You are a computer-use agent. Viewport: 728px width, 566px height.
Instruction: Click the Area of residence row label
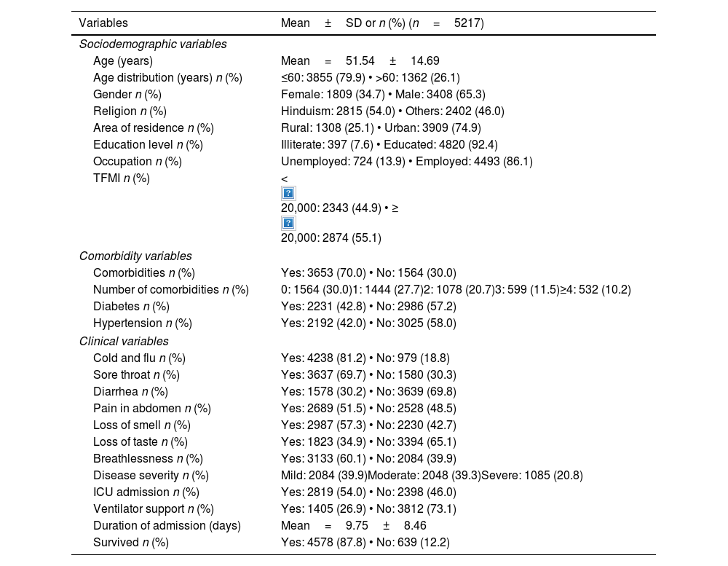(x=154, y=128)
